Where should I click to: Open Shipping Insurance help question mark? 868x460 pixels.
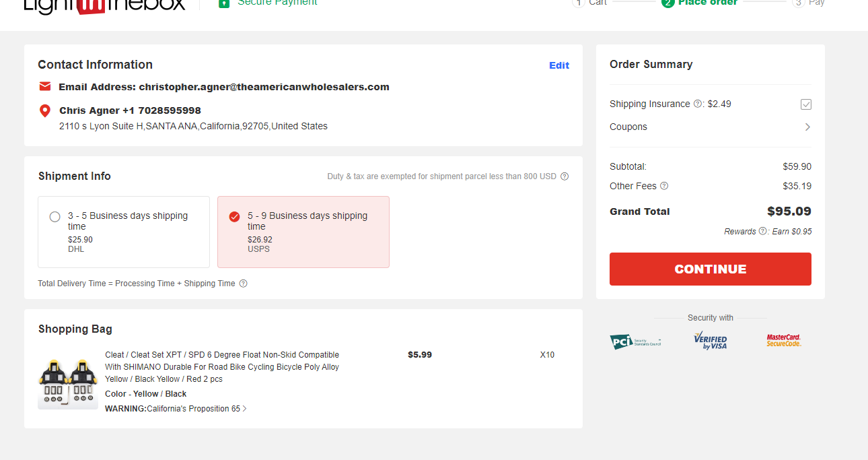tap(698, 104)
